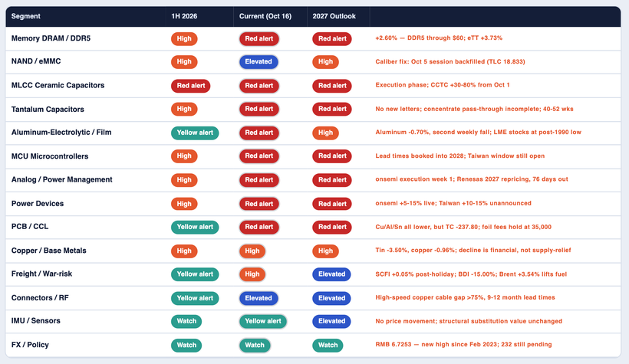Click Memory DRAM 1H 2026 High badge
The image size is (629, 364).
184,39
